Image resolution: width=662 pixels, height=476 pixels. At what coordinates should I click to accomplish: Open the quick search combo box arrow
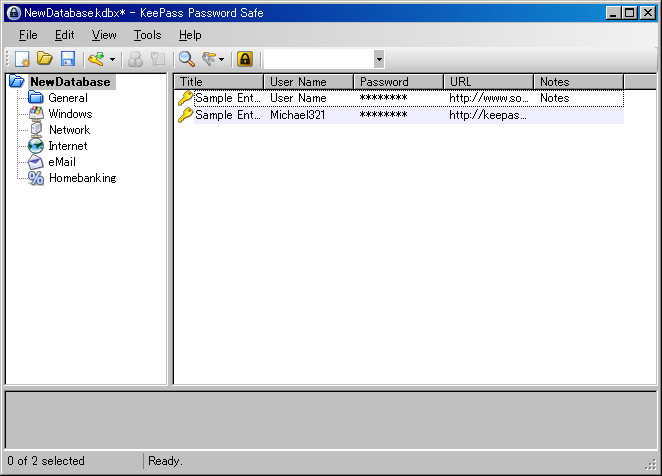point(378,60)
